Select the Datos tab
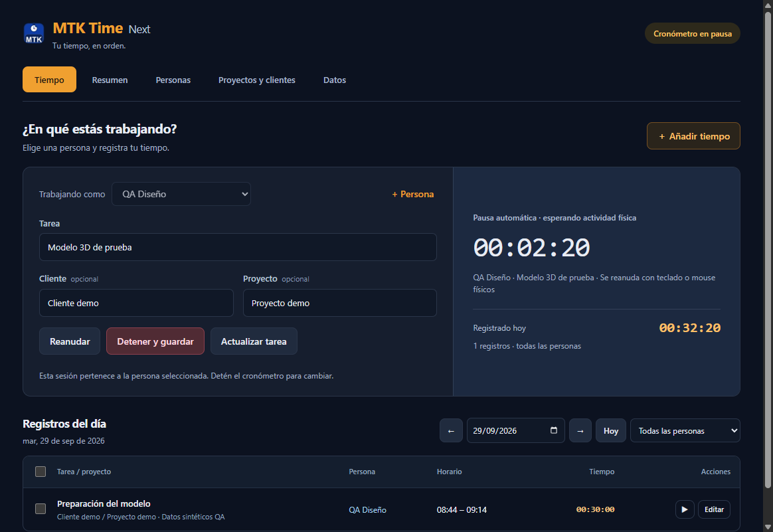 point(335,80)
